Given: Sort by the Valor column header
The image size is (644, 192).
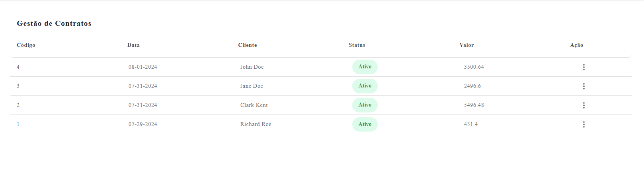Looking at the screenshot, I should [x=466, y=45].
